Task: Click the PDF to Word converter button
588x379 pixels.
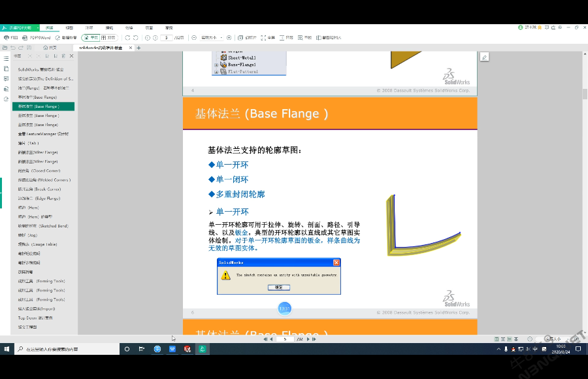Action: click(x=36, y=37)
